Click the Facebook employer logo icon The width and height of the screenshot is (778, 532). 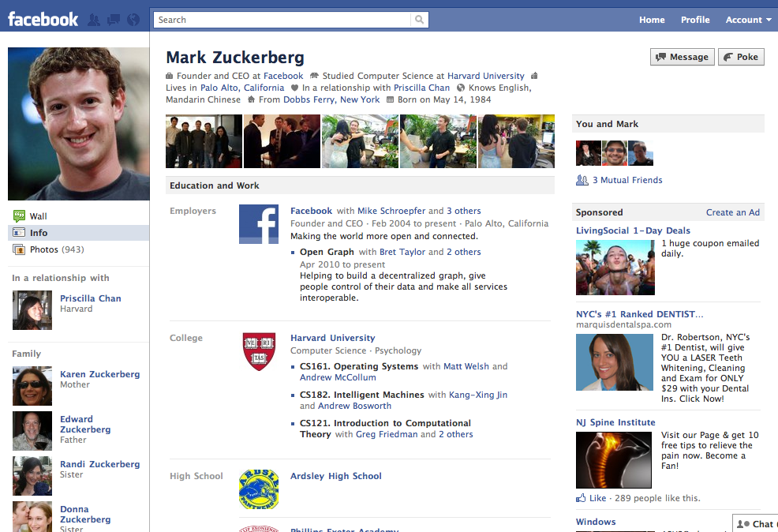(x=259, y=223)
